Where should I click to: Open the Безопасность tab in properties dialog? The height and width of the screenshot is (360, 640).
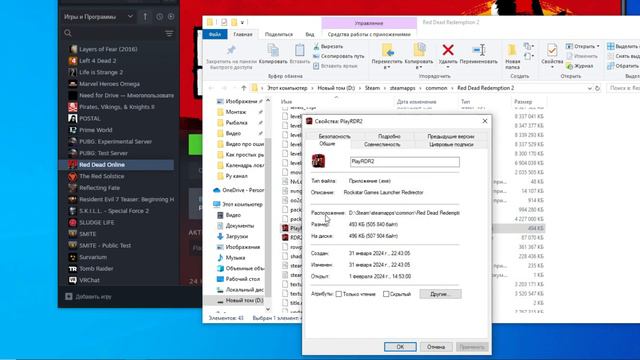(x=334, y=136)
